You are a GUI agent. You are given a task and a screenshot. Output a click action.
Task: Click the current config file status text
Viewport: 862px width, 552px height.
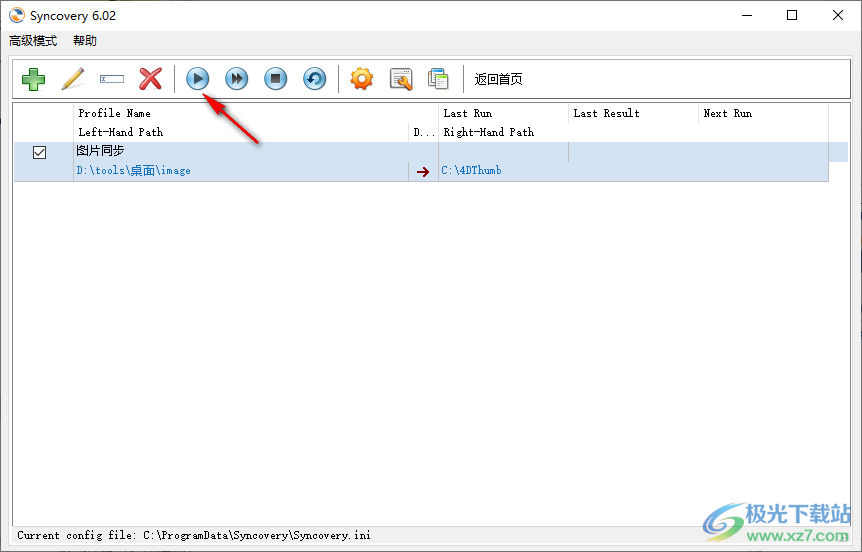click(194, 535)
